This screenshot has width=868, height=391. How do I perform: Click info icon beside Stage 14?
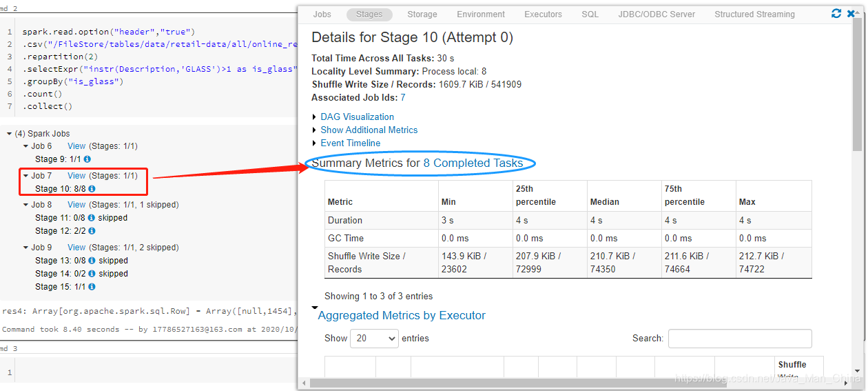click(91, 274)
